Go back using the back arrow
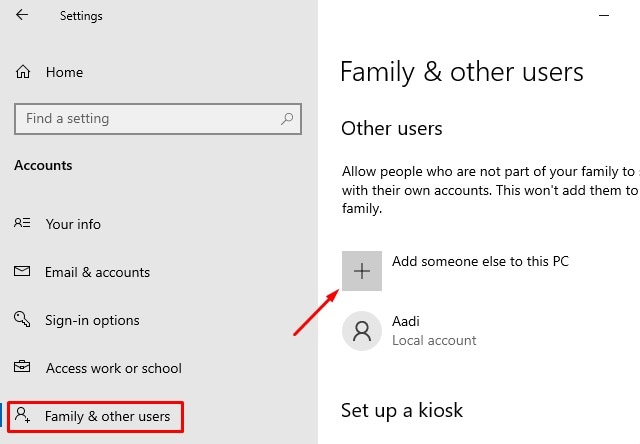This screenshot has height=444, width=640. click(x=22, y=16)
